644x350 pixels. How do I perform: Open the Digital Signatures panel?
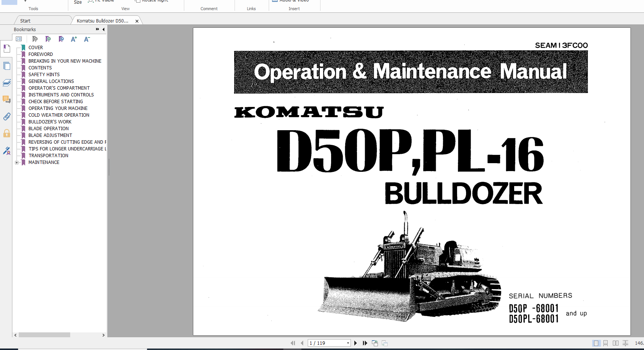click(x=7, y=151)
